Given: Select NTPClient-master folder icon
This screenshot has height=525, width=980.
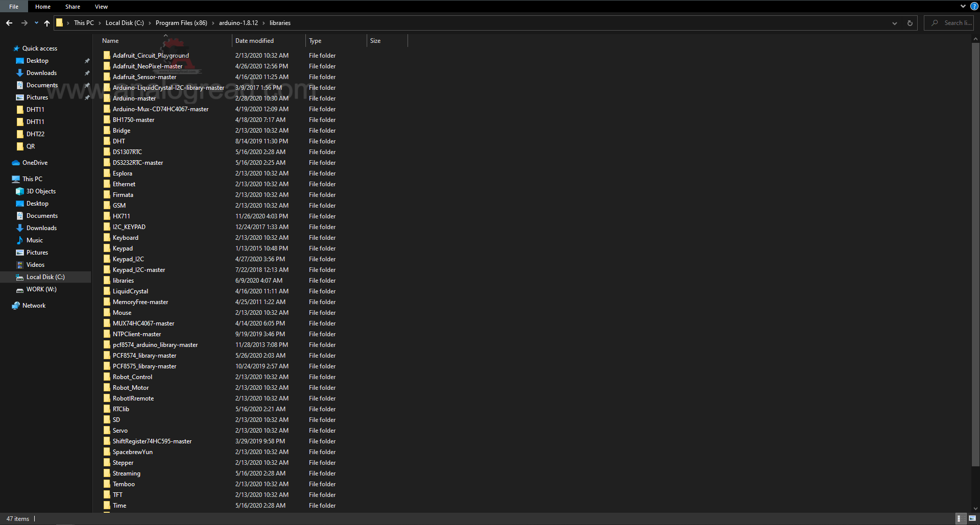Looking at the screenshot, I should (x=107, y=334).
